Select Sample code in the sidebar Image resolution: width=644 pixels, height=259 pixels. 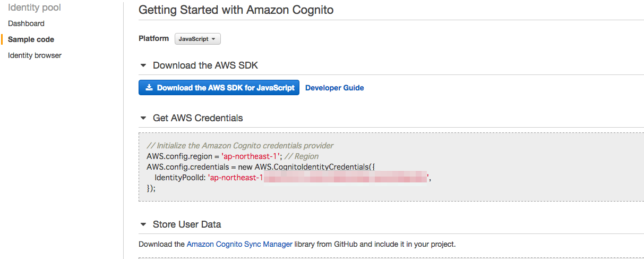[31, 39]
